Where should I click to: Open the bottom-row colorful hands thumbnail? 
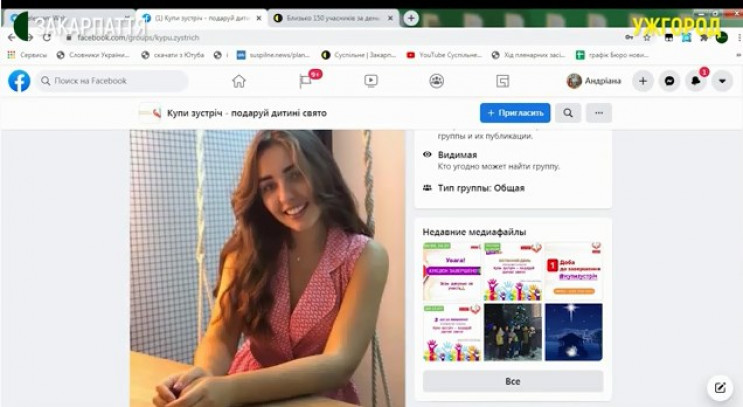(x=452, y=332)
